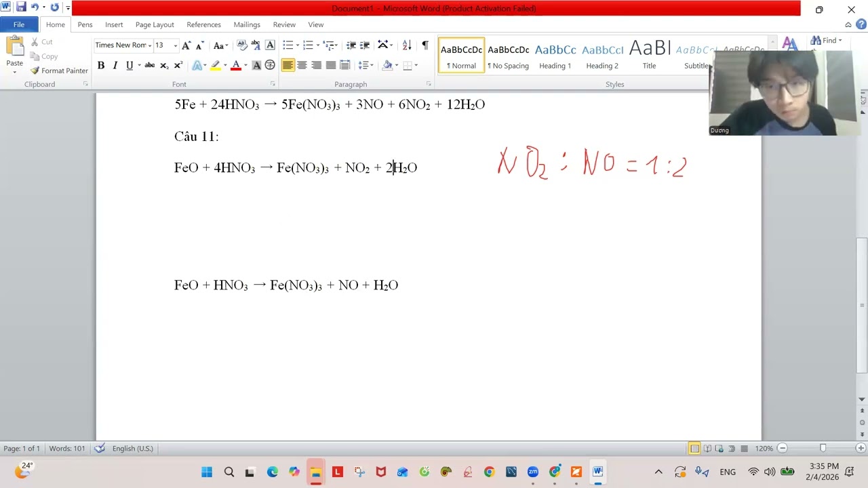Click the Clear Formatting eraser icon
The height and width of the screenshot is (488, 868).
tap(242, 45)
